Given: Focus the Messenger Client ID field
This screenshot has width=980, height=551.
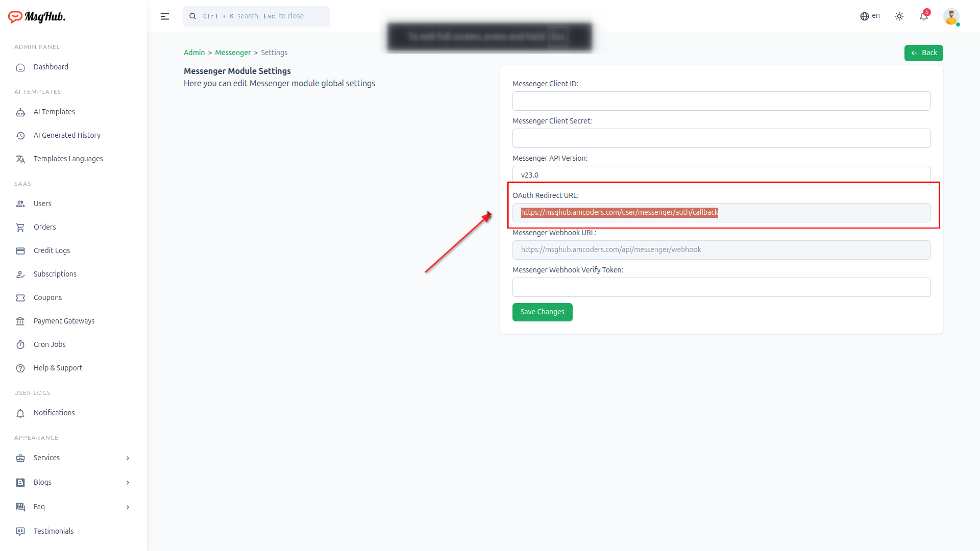Looking at the screenshot, I should click(721, 101).
